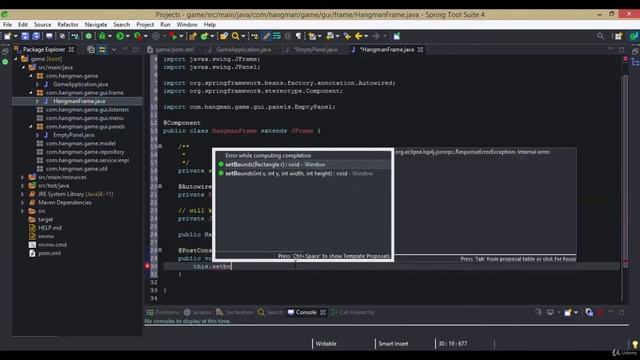Image resolution: width=640 pixels, height=360 pixels.
Task: Toggle Mark Occurrences pencil icon
Action: click(266, 36)
